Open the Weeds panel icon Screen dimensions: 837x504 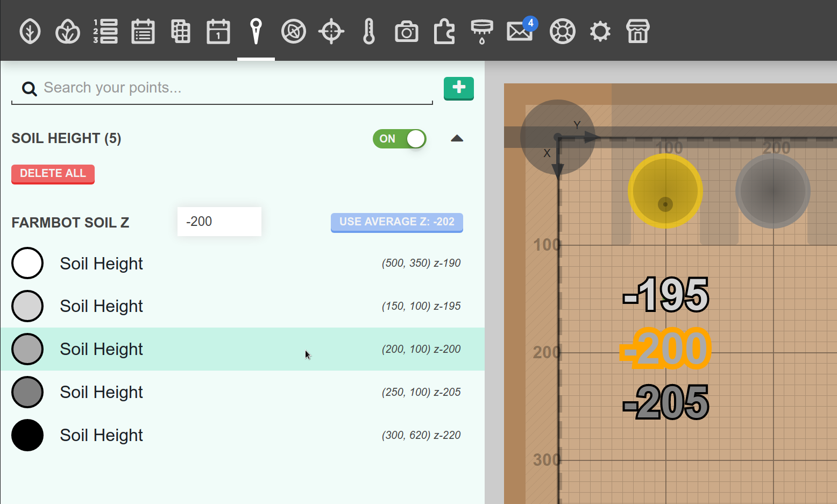click(x=294, y=31)
